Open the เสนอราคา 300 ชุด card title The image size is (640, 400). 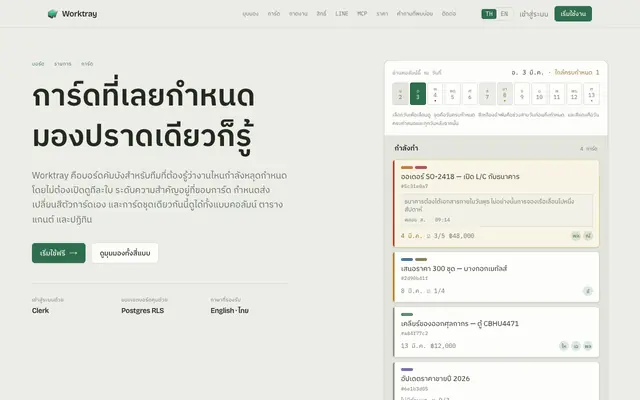pos(454,269)
